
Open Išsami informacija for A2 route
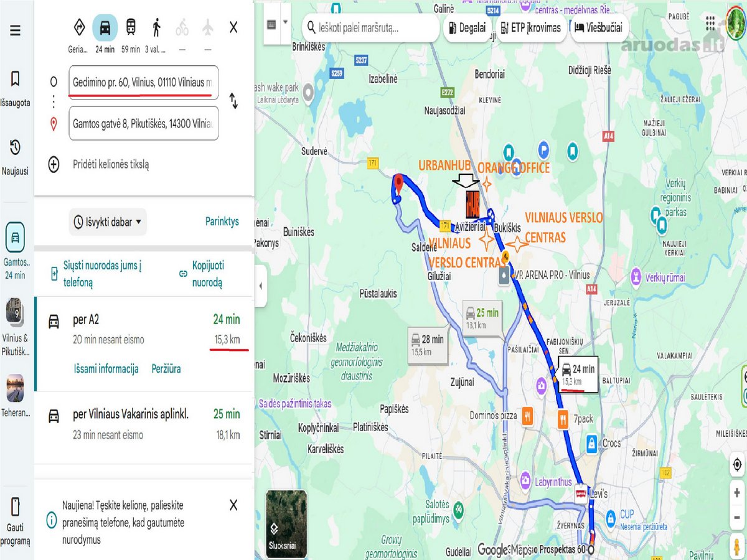click(106, 368)
